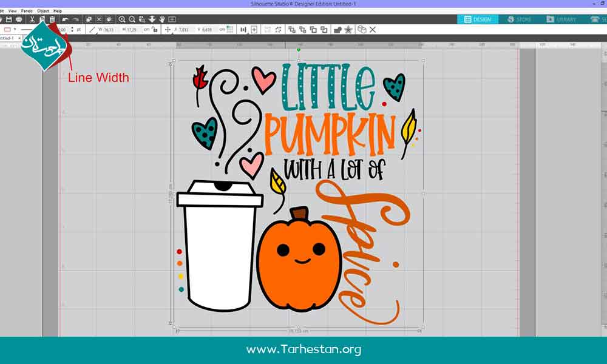
Task: Click the Ungroup objects icon
Action: [x=278, y=29]
